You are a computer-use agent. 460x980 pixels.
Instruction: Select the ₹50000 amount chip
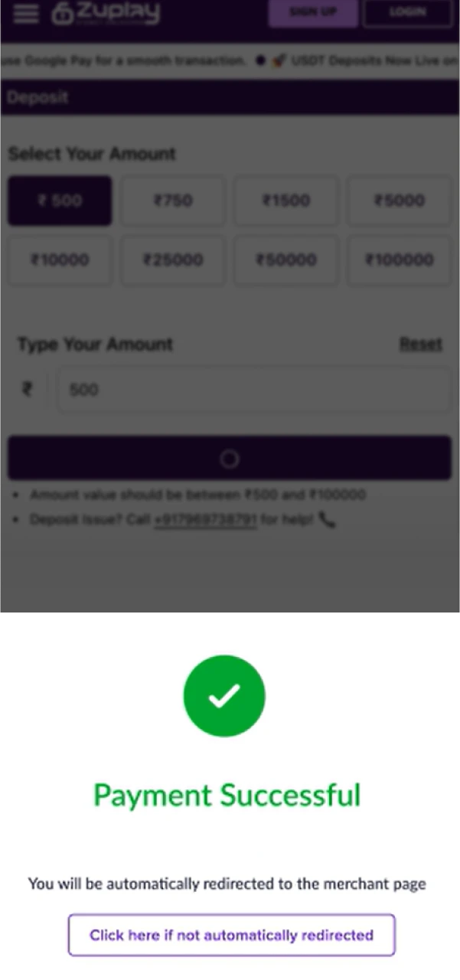285,260
